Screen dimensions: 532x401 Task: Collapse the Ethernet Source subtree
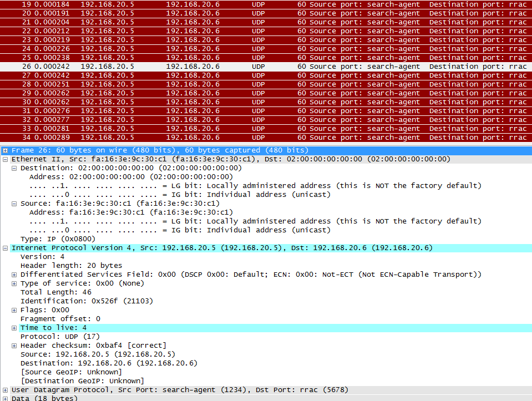coord(14,204)
